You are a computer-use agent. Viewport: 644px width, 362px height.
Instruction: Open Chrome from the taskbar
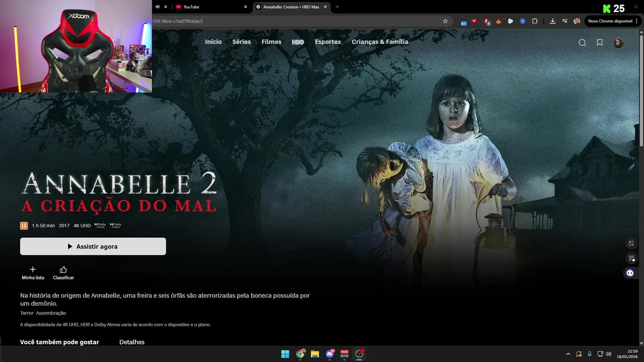300,354
